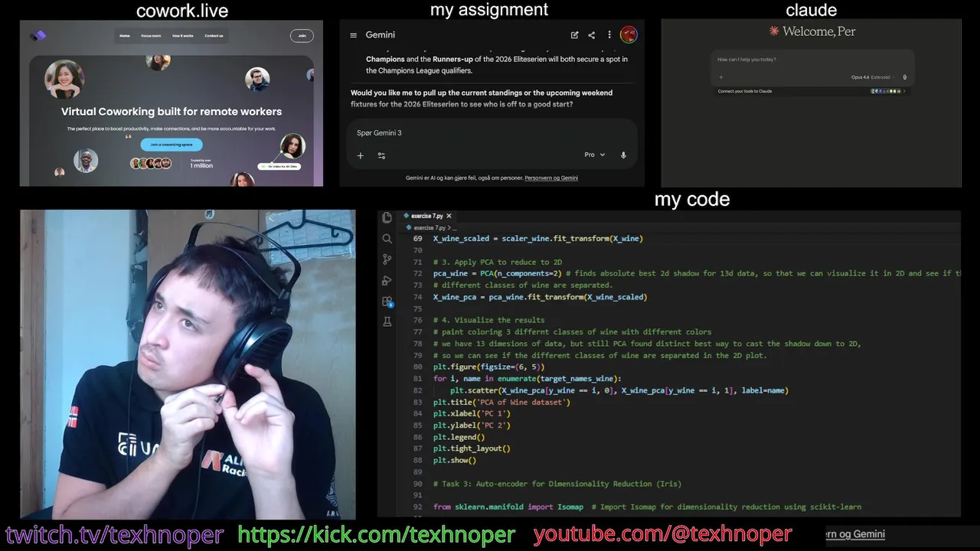Open the Home nav item on cowork.live
The width and height of the screenshot is (980, 551).
click(x=125, y=36)
